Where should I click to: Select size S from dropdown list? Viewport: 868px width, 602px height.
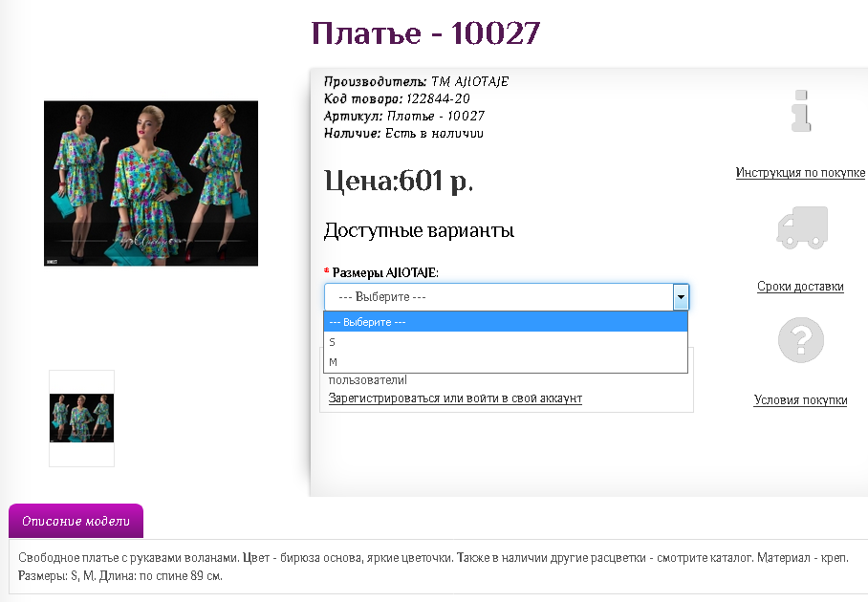point(506,342)
